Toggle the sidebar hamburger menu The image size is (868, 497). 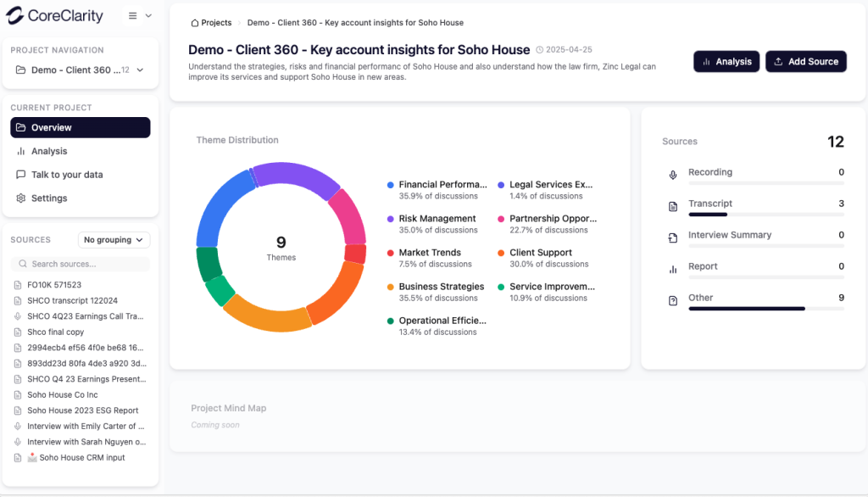pyautogui.click(x=133, y=16)
